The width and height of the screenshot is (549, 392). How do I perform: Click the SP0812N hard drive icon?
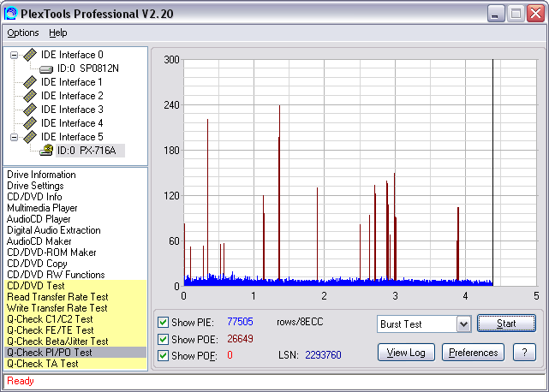click(x=46, y=69)
